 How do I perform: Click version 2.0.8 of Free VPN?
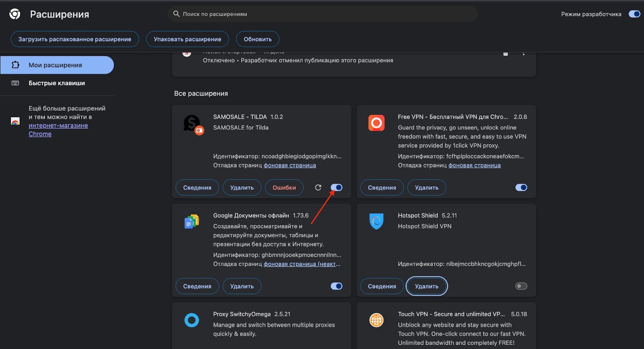click(x=520, y=117)
